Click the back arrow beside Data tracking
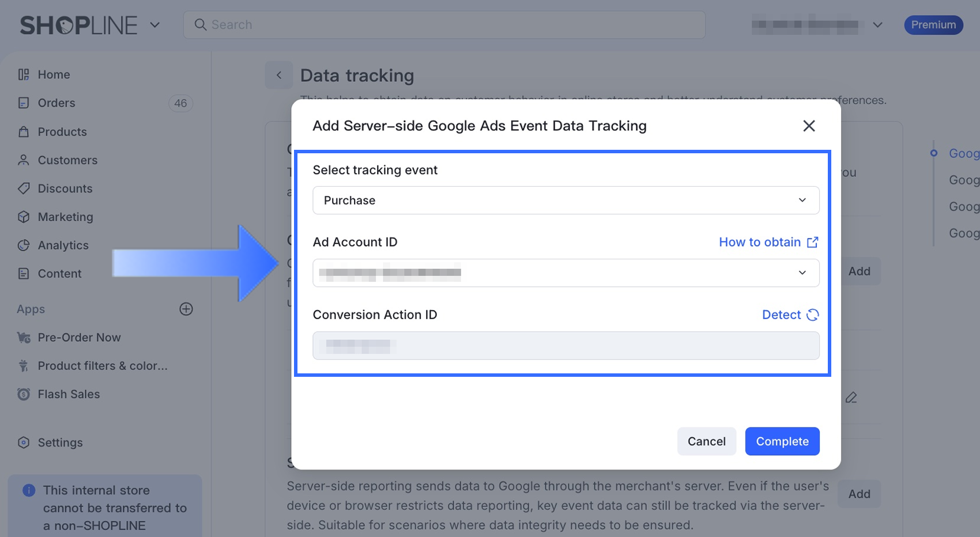Image resolution: width=980 pixels, height=537 pixels. 279,75
